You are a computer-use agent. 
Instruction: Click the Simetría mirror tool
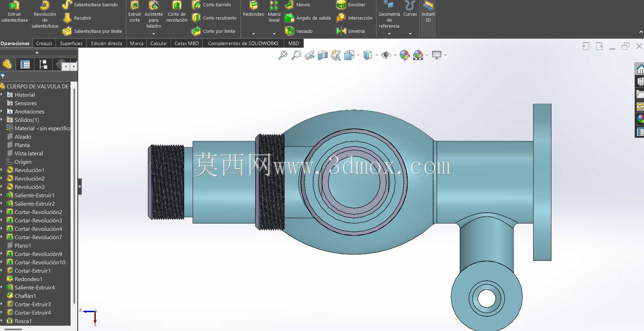pos(350,31)
